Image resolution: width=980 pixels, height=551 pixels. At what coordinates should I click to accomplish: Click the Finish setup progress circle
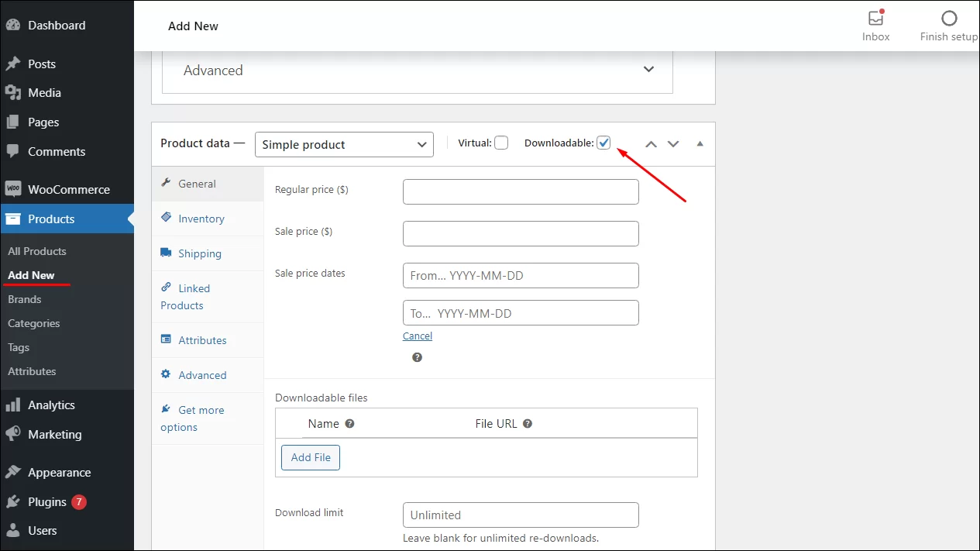948,18
